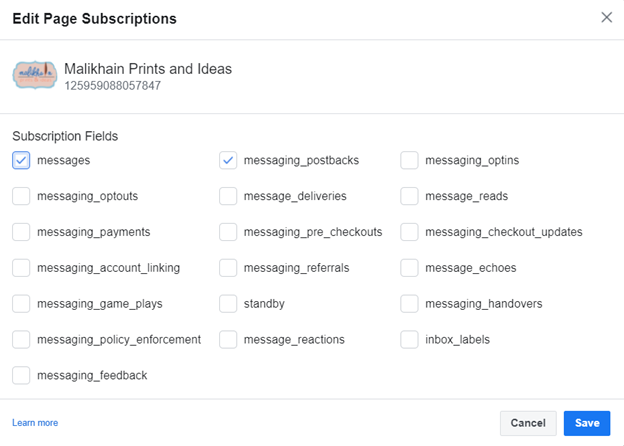
Task: Select the messaging_payments checkbox
Action: coord(21,232)
